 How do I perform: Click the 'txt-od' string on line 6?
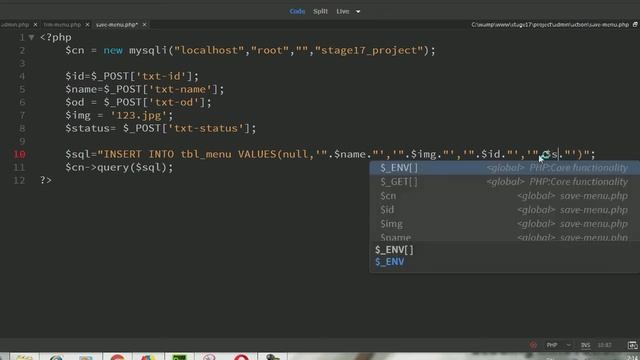tap(173, 102)
